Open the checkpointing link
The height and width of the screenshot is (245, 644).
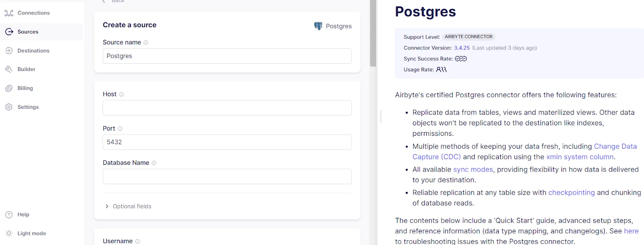[x=571, y=193]
